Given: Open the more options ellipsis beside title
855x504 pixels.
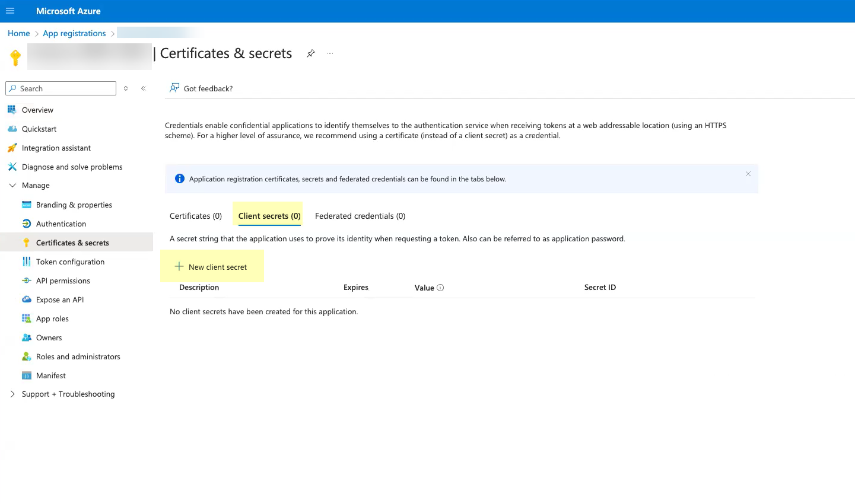Looking at the screenshot, I should pos(330,53).
